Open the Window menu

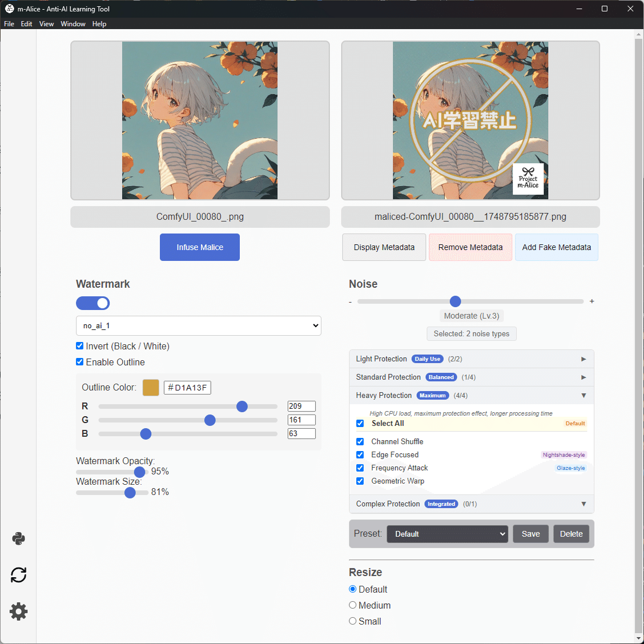point(73,24)
